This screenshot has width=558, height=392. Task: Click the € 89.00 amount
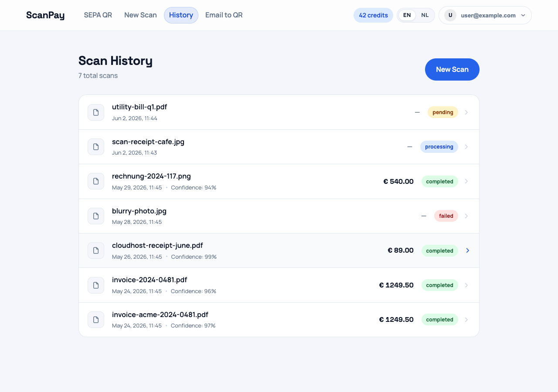[x=401, y=250]
